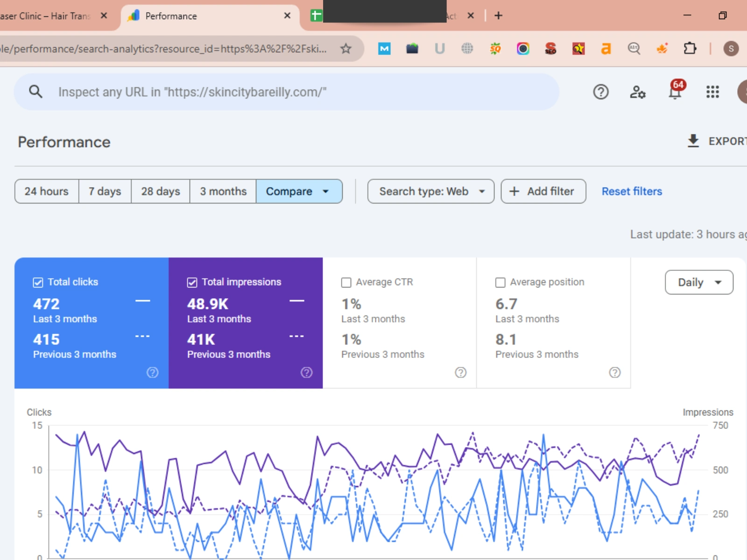
Task: Click Add filter button
Action: (543, 191)
